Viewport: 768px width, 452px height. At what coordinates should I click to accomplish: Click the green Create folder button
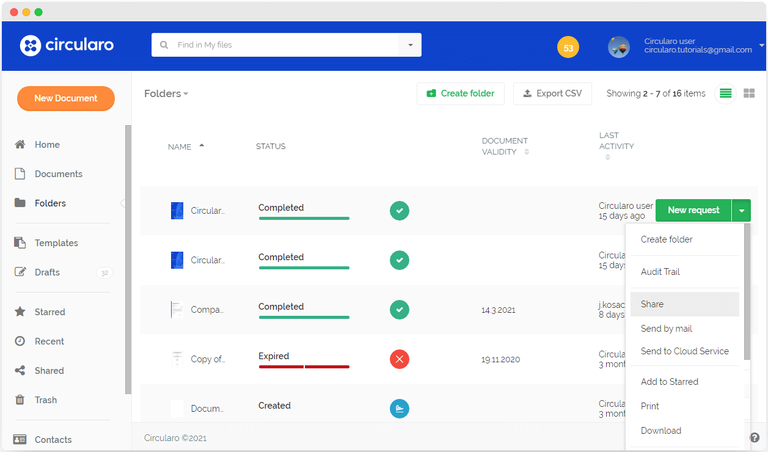point(460,94)
